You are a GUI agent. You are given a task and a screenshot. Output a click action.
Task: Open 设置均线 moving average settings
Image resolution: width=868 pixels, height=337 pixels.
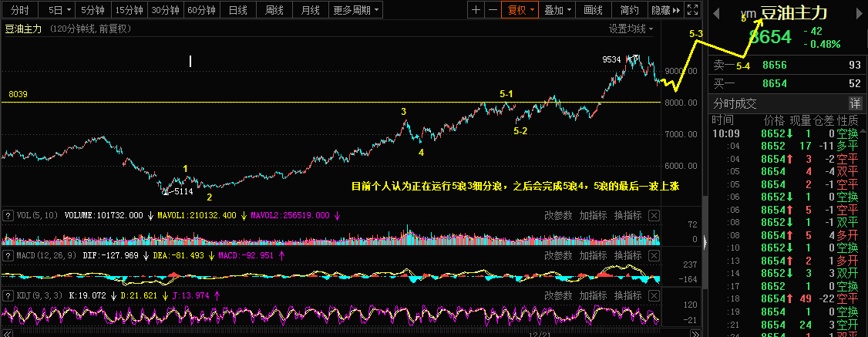coord(631,29)
